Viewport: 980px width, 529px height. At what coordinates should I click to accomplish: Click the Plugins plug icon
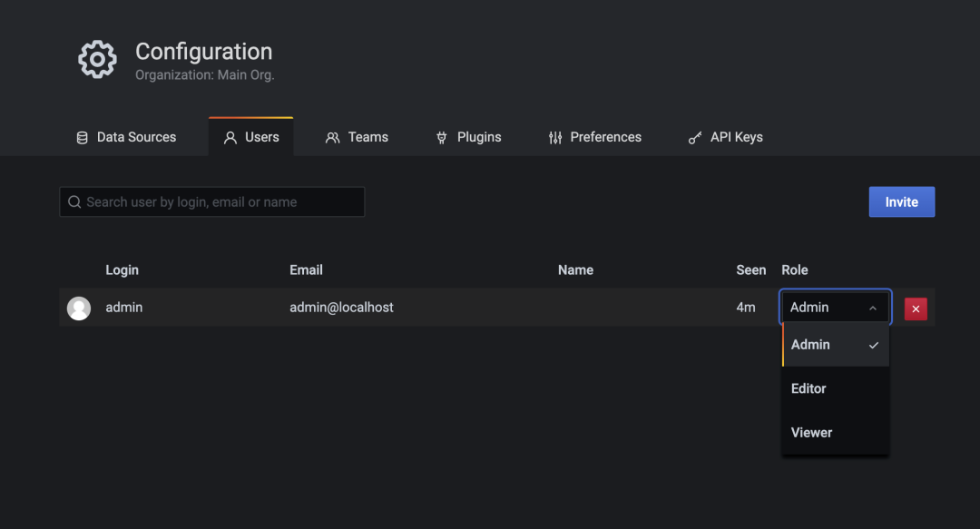pos(442,138)
